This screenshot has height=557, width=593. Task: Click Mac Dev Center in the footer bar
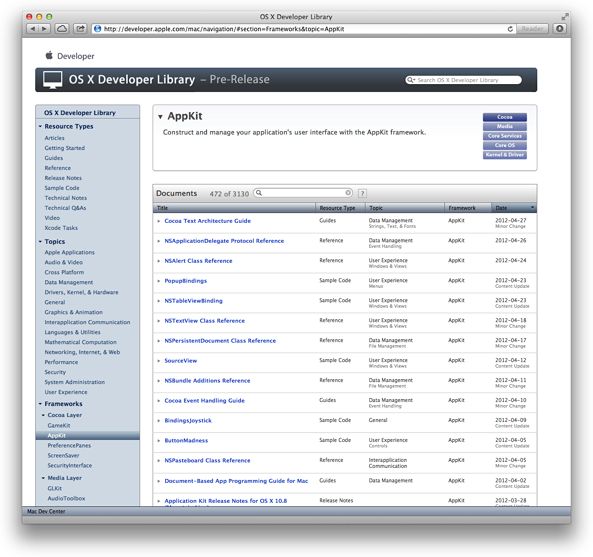tap(46, 511)
